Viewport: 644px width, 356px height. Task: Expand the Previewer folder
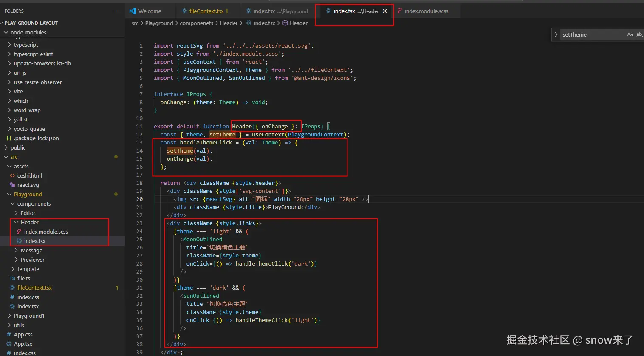32,260
